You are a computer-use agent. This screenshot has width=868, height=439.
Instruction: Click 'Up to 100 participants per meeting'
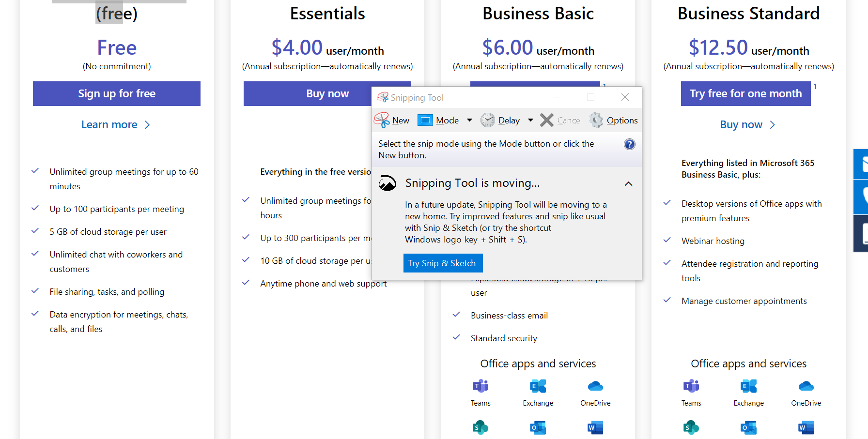click(117, 209)
